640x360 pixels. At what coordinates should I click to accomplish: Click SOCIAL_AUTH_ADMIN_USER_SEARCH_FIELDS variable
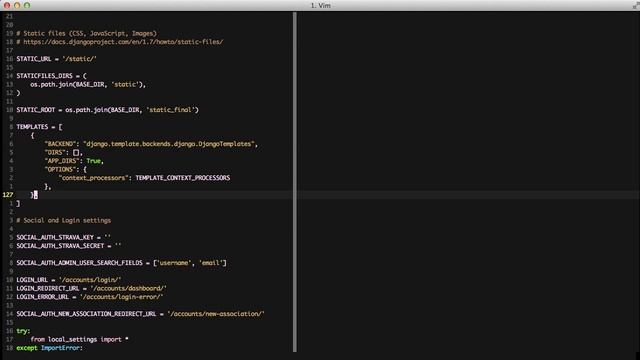pyautogui.click(x=80, y=263)
